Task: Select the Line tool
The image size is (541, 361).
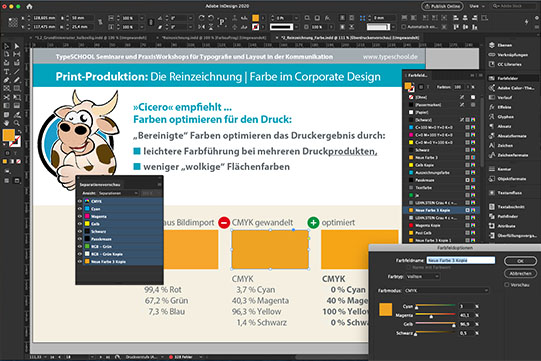Action: click(17, 71)
